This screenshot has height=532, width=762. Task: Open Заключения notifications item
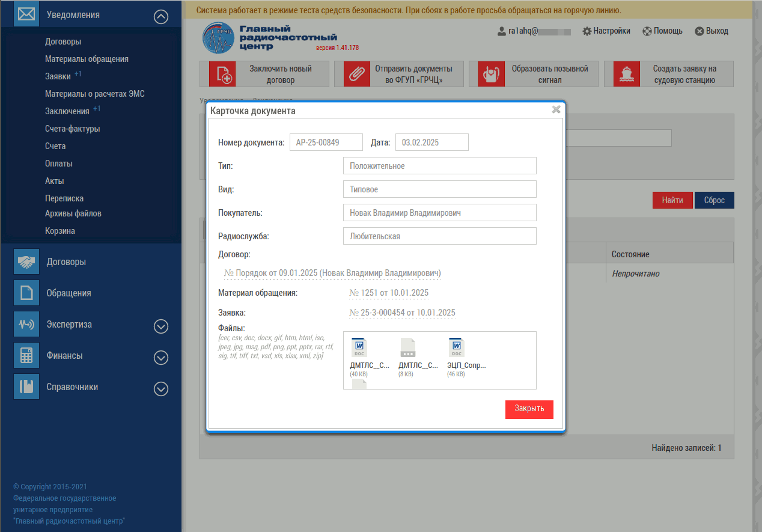[67, 111]
